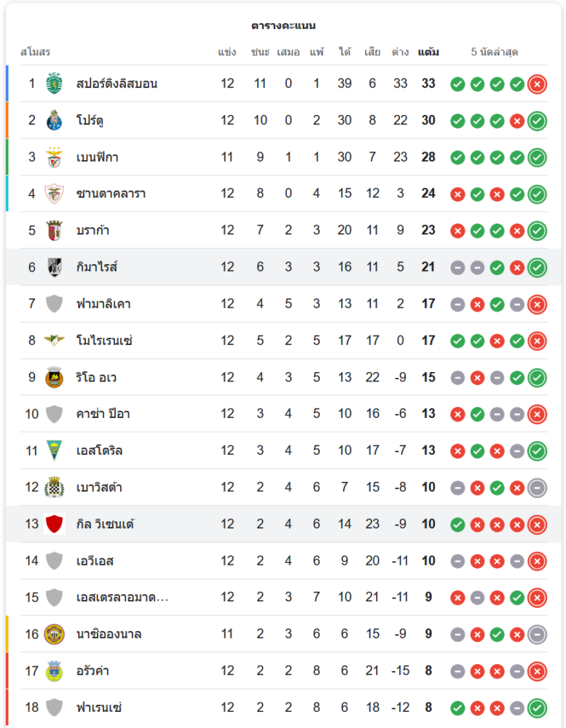Click the Boavista checkered crest icon
Image resolution: width=566 pixels, height=728 pixels.
(55, 487)
